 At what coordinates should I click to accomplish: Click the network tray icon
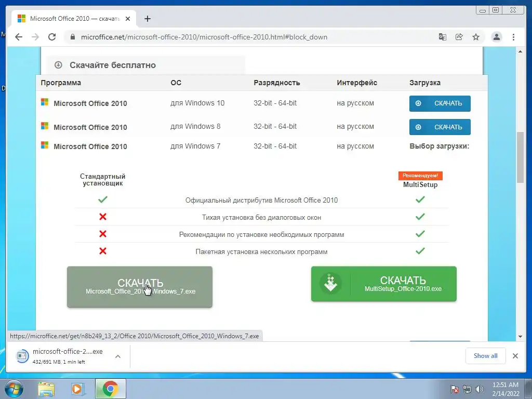pyautogui.click(x=467, y=389)
